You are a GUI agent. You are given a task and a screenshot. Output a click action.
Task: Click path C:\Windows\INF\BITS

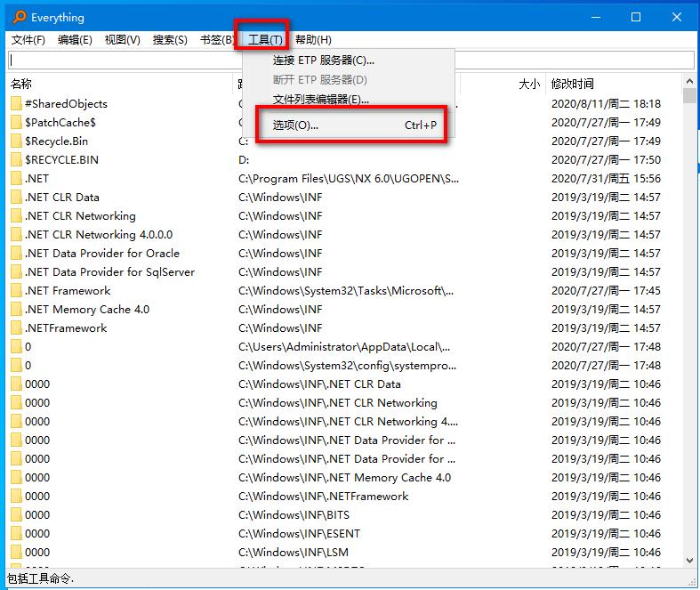tap(294, 515)
